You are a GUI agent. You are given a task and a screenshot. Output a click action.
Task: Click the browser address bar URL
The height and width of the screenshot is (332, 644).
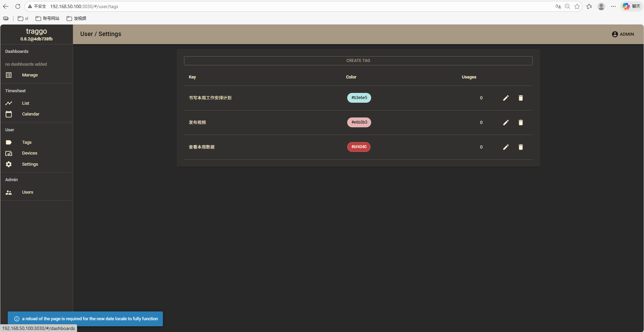coord(84,6)
